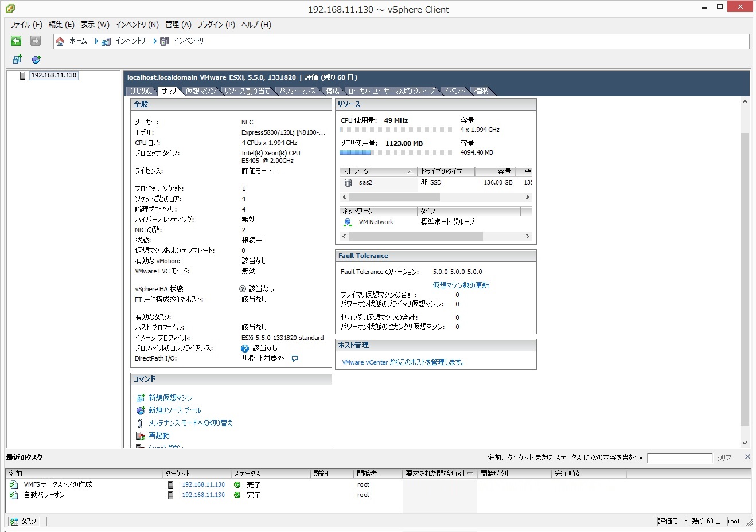The height and width of the screenshot is (532, 756).
Task: Click the VMware vCenter host management link
Action: 403,362
